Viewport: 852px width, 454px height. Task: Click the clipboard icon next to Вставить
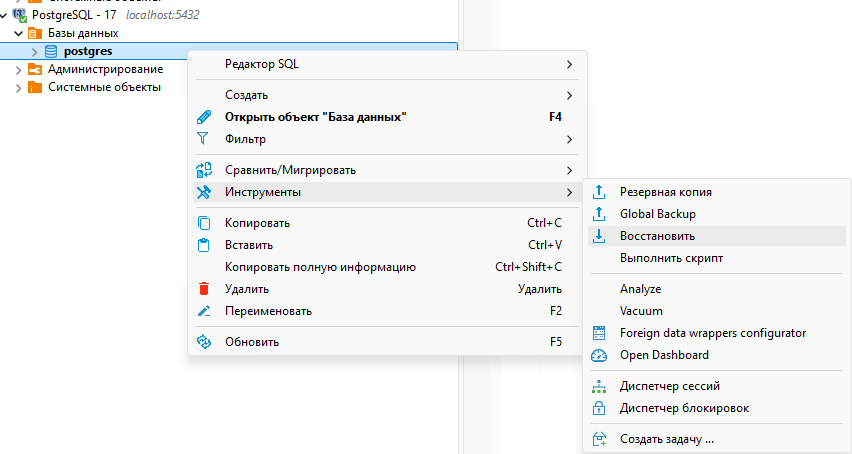204,245
